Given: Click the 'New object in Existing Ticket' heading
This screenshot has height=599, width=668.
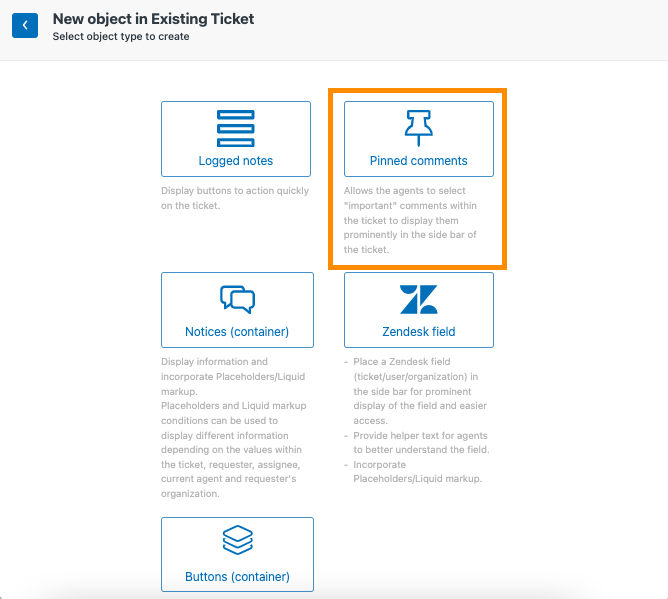Looking at the screenshot, I should pos(153,19).
